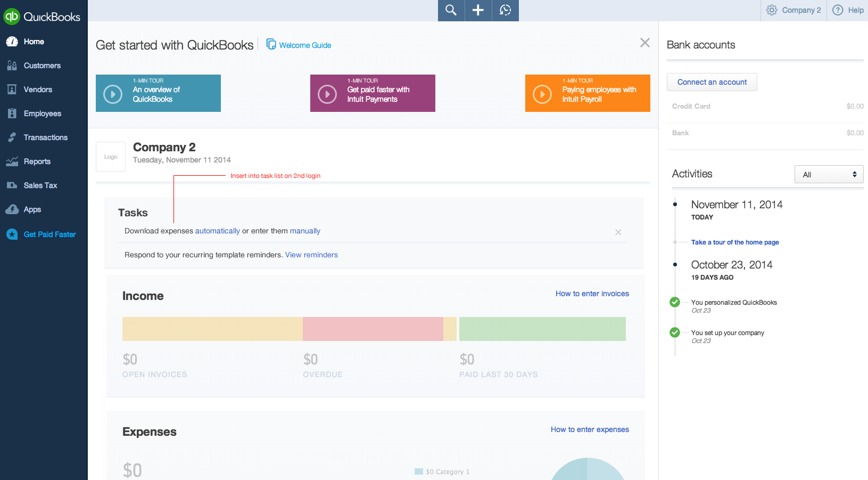Click the Help question mark icon
868x480 pixels.
pos(838,10)
